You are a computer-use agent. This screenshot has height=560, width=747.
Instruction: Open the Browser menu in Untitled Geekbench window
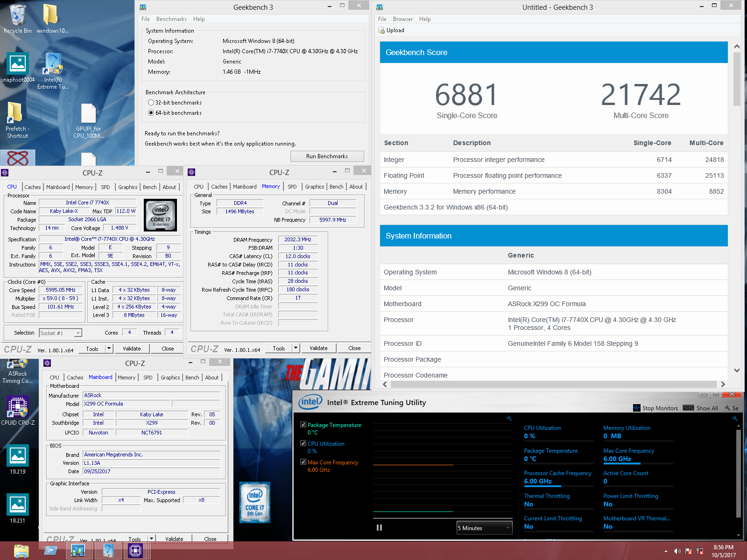(402, 19)
